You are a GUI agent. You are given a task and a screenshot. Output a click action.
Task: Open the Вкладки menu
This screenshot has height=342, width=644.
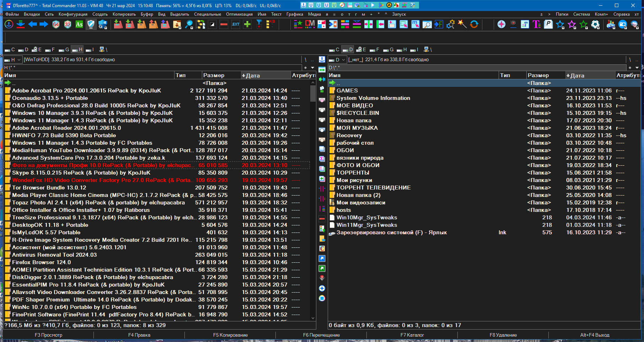pos(32,14)
